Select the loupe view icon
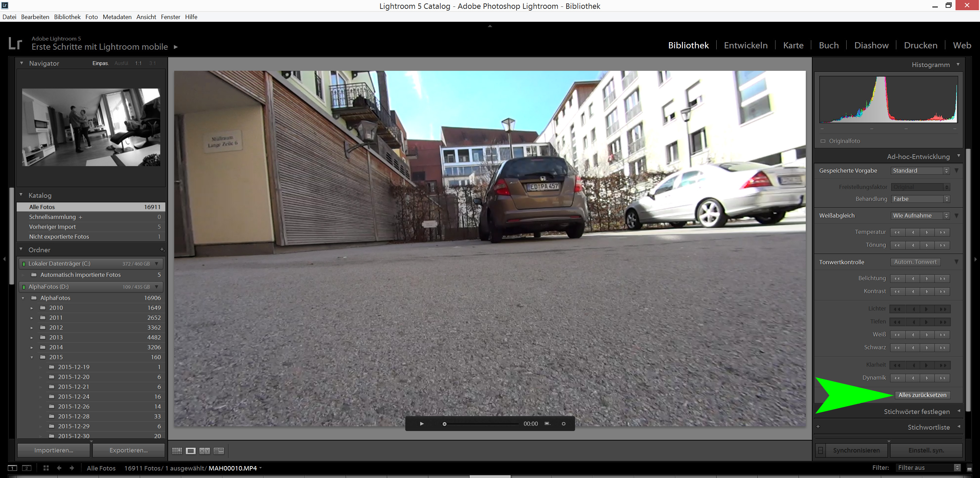Screen dimensions: 980x478 click(x=191, y=451)
